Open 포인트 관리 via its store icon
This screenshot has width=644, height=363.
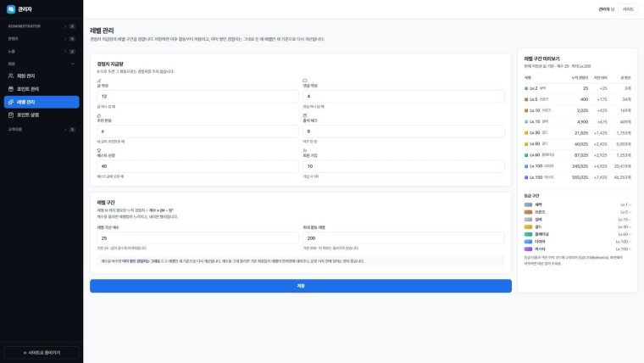11,89
